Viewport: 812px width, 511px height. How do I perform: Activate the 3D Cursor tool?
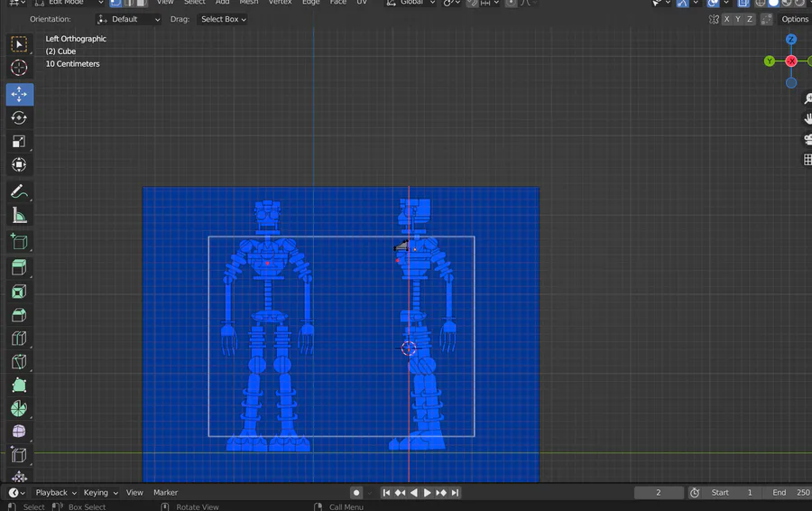click(19, 68)
